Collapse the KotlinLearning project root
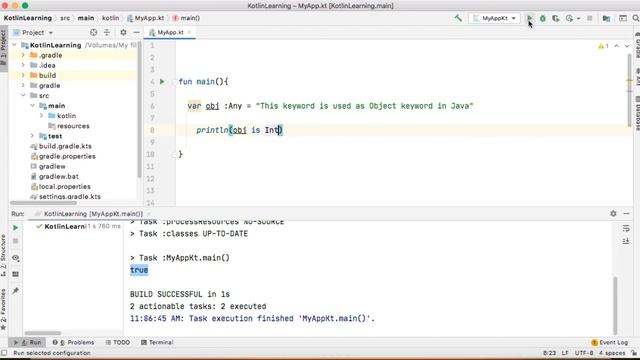The width and height of the screenshot is (640, 360). (15, 45)
